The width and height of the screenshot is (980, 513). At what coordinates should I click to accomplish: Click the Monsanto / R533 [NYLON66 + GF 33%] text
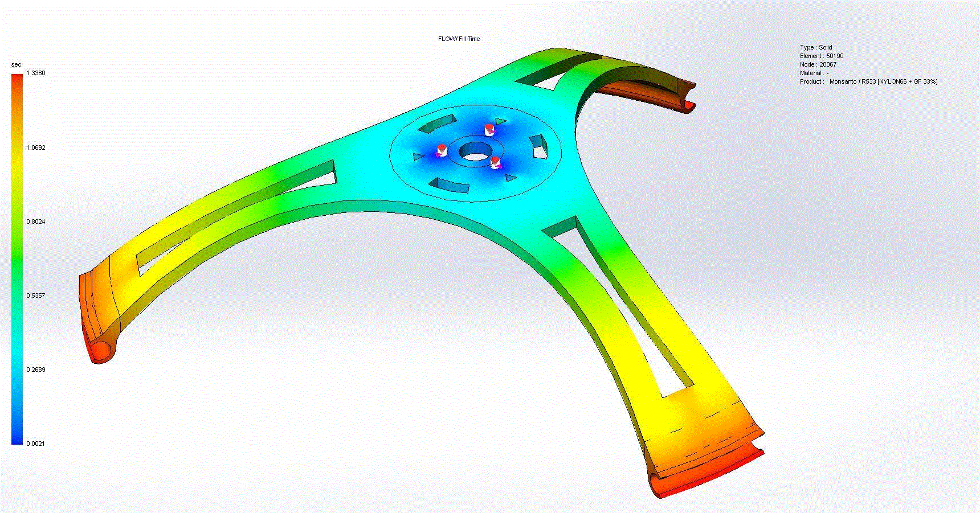[883, 81]
